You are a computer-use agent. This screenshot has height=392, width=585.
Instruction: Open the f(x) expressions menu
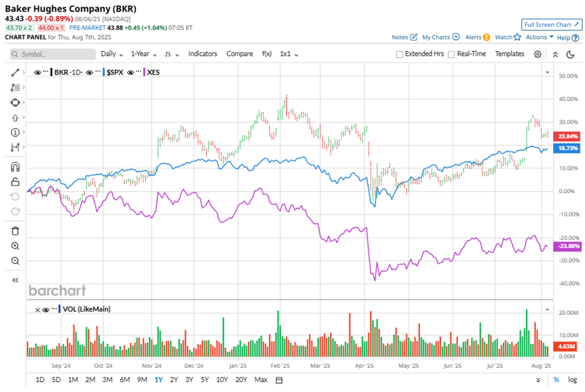(266, 54)
